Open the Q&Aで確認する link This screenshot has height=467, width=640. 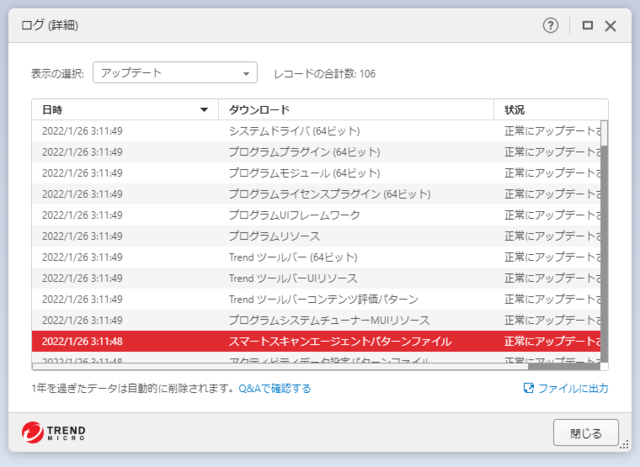pos(275,388)
